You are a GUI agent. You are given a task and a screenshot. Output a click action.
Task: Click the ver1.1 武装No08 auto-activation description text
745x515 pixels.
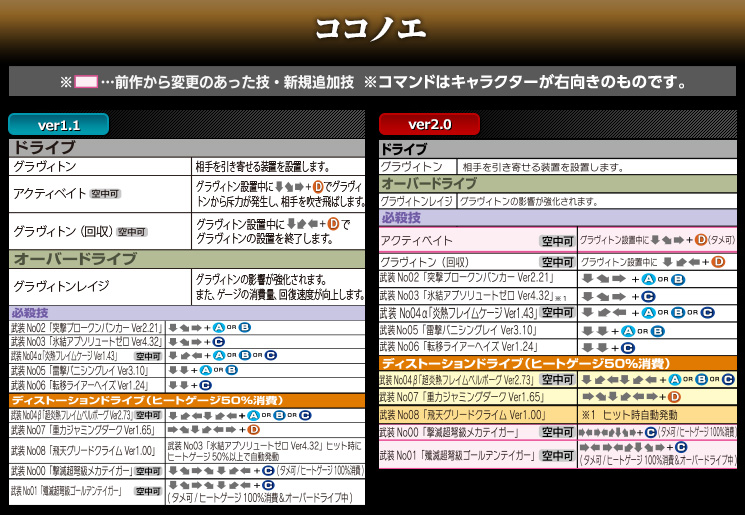265,451
